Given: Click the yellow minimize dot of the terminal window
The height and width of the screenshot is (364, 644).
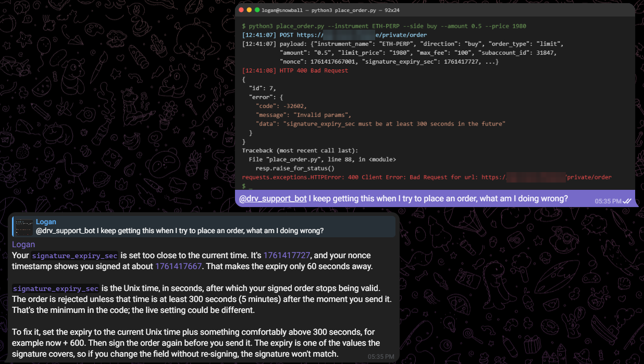Looking at the screenshot, I should pos(250,10).
